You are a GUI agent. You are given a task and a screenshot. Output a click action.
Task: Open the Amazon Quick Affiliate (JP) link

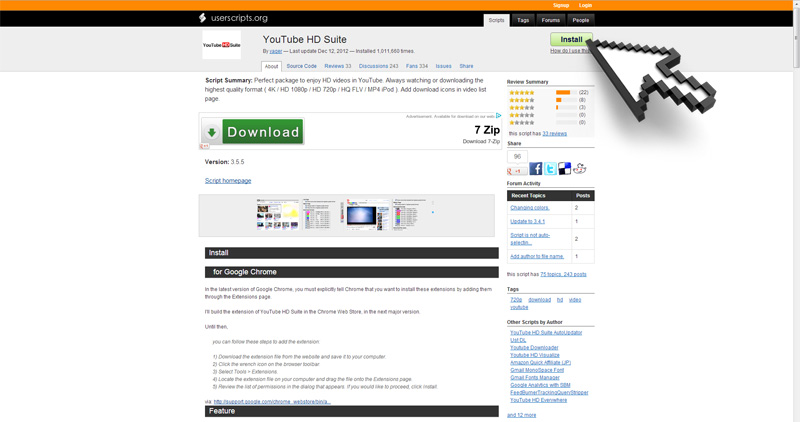point(540,363)
